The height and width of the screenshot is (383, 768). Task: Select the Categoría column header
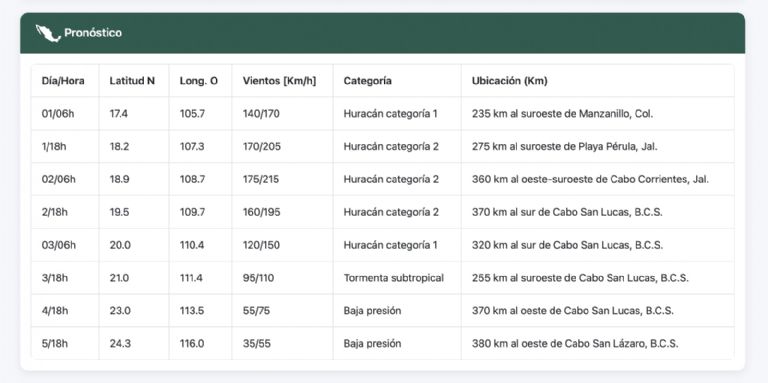[x=367, y=81]
